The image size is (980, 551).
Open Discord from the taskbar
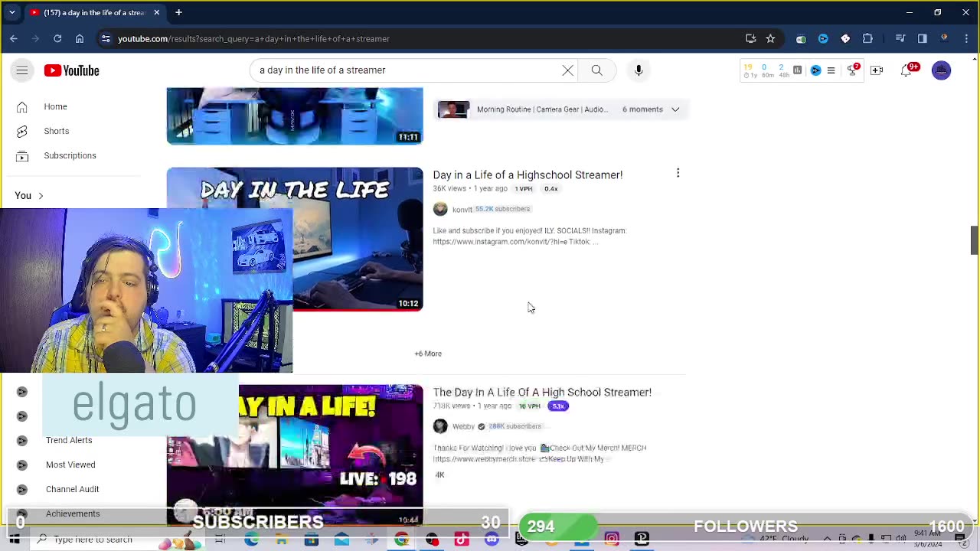tap(492, 539)
